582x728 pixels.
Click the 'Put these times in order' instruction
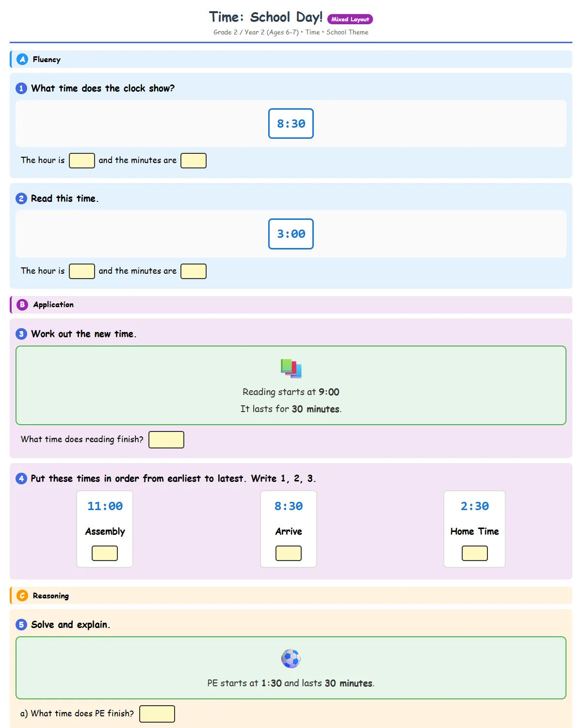pyautogui.click(x=173, y=479)
